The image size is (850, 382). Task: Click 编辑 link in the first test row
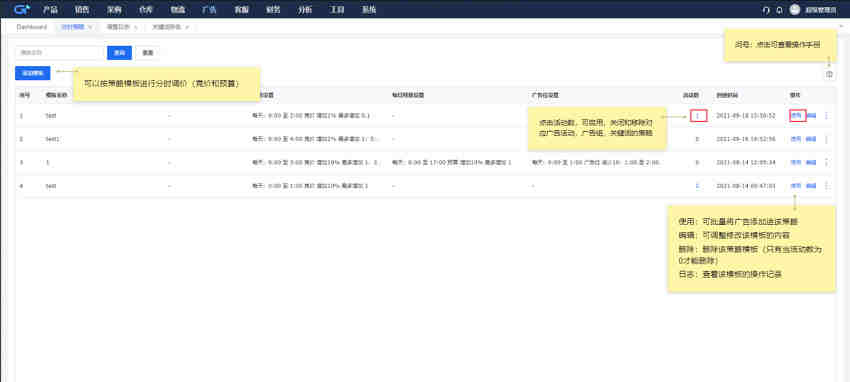[x=811, y=115]
